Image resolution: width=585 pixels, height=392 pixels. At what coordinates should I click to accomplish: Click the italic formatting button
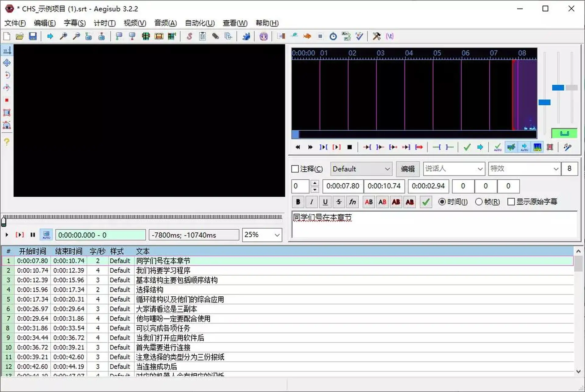click(311, 202)
